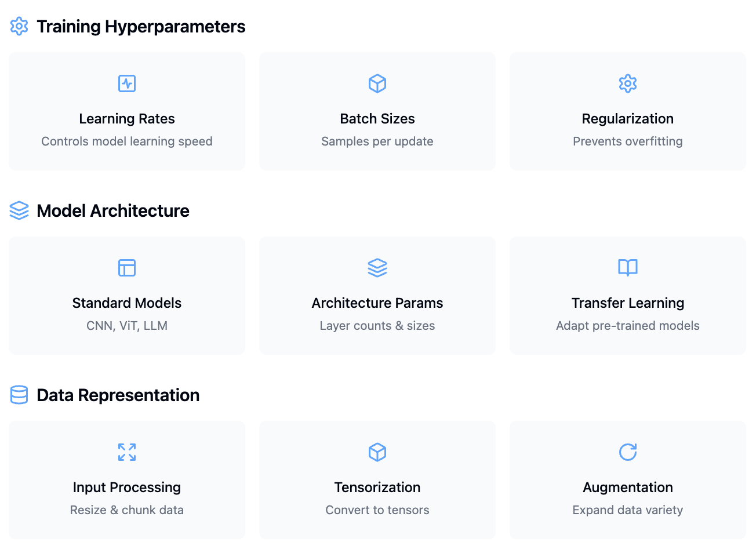Open the Regularization card title
Image resolution: width=756 pixels, height=553 pixels.
(628, 119)
